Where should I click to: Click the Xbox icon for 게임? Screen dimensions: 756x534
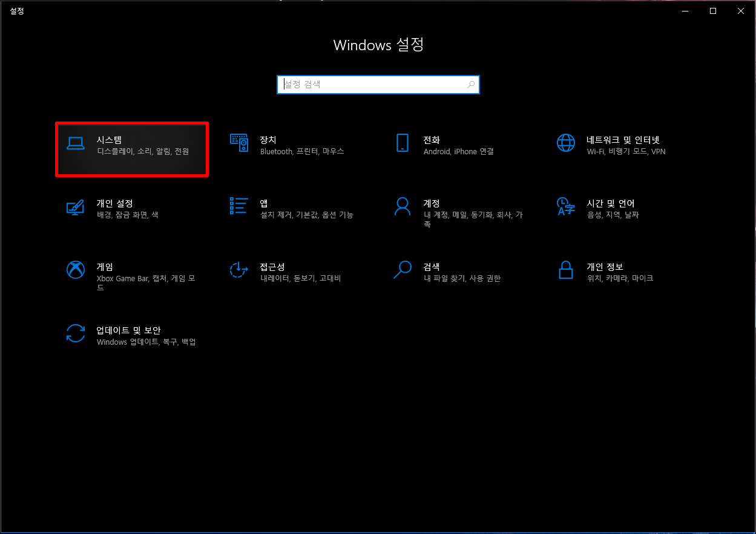(76, 270)
